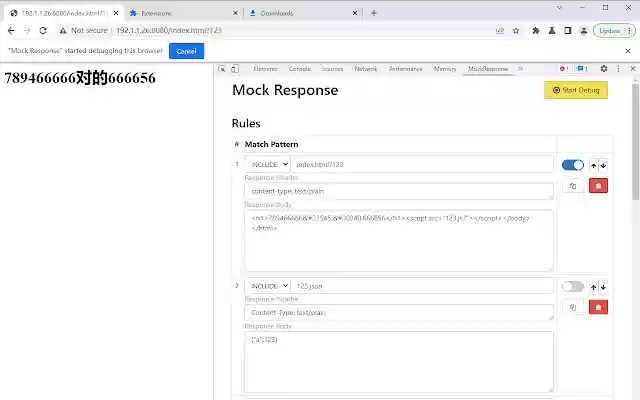Expand more DevTools tabs chevron
Image resolution: width=640 pixels, height=400 pixels.
point(520,69)
